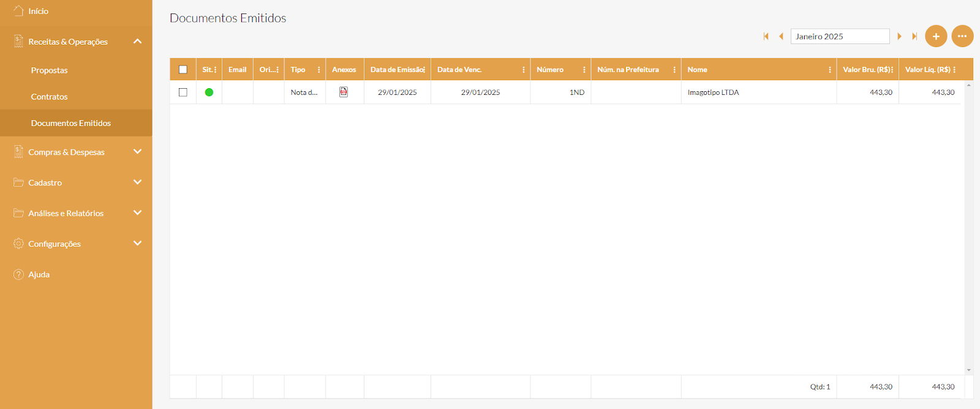Open the Data de Emissão column menu
Screen dimensions: 980x409
click(x=424, y=70)
